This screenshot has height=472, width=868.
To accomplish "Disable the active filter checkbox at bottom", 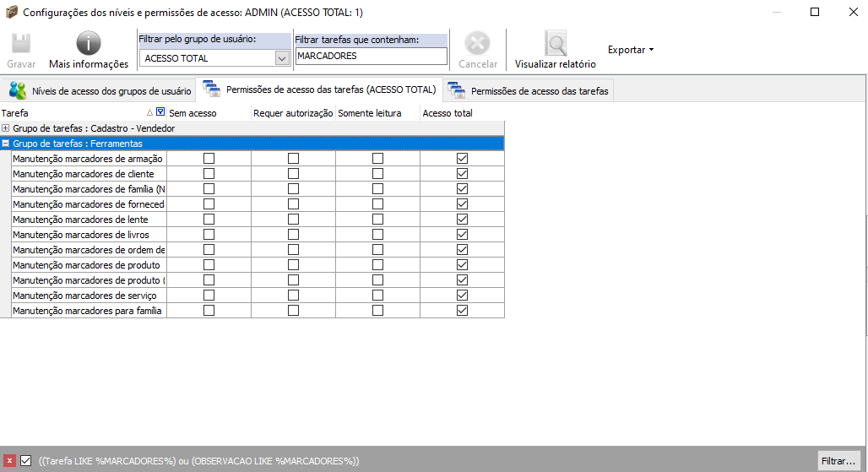I will [26, 461].
